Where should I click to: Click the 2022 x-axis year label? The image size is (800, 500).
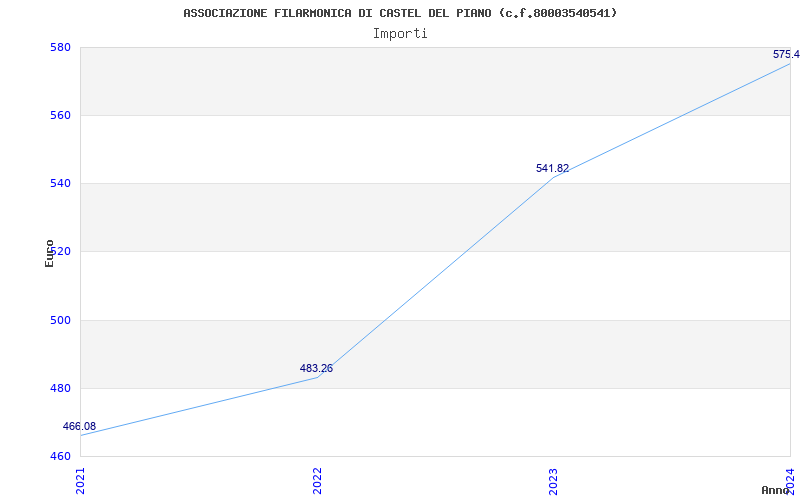pyautogui.click(x=317, y=481)
